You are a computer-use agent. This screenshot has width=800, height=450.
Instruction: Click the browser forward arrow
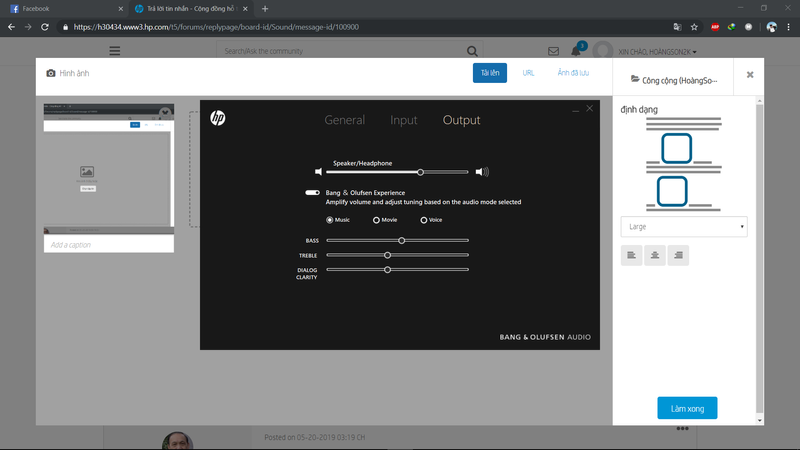[x=28, y=27]
